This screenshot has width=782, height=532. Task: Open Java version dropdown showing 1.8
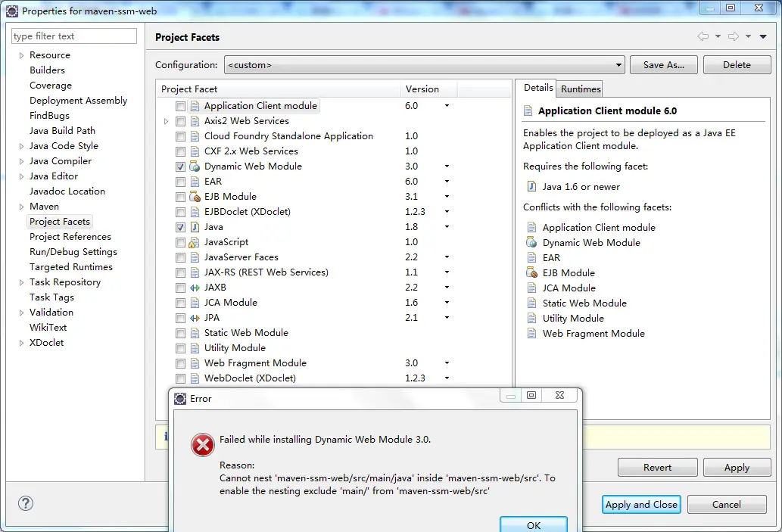(x=447, y=227)
